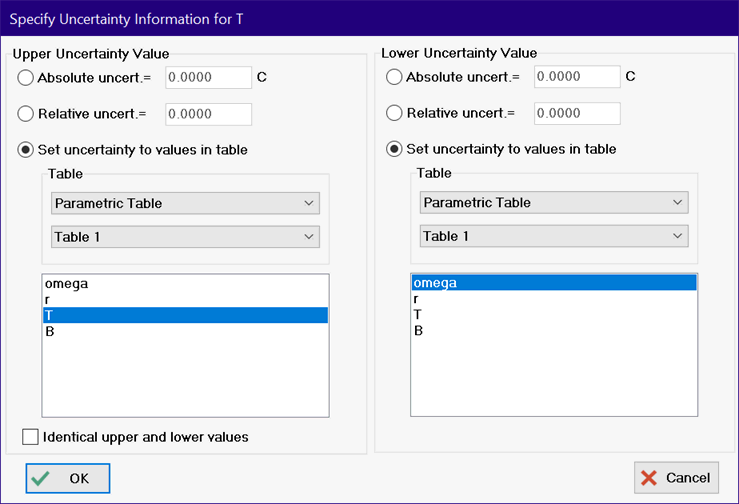Select T in lower variable list
Screen dimensions: 739x504
[x=553, y=314]
